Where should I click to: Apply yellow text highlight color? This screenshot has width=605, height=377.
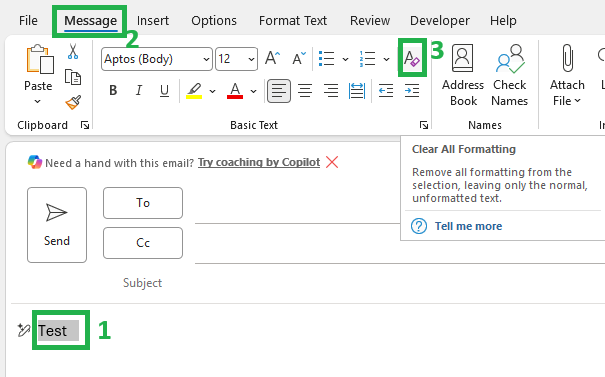click(194, 91)
